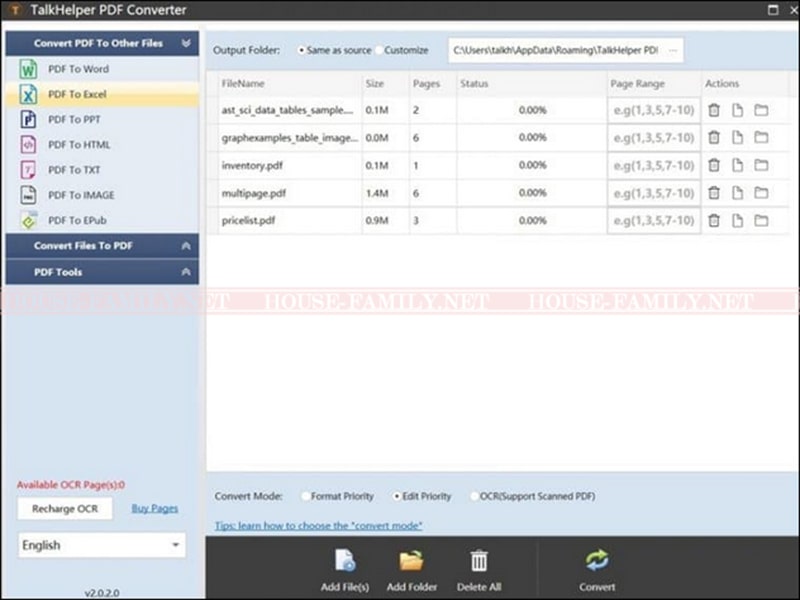Set page range for ast_sci_data_tables_sample
Screen dimensions: 800x600
pos(654,110)
